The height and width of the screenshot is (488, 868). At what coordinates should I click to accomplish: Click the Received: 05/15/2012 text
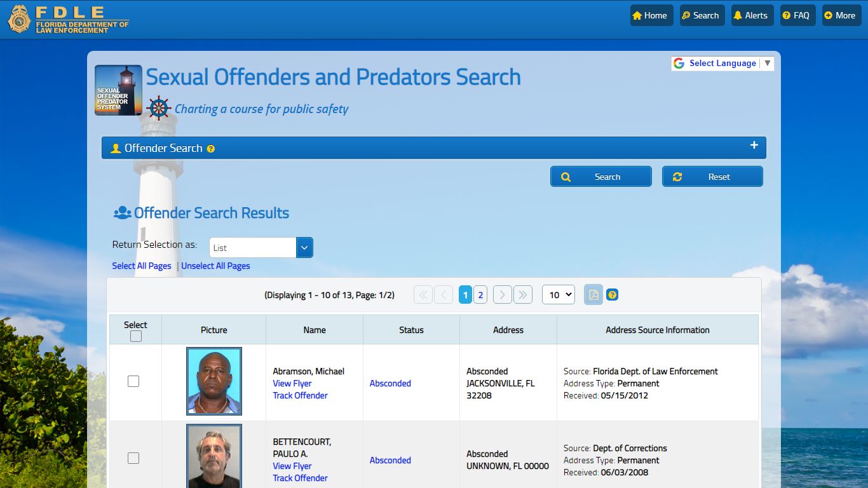[x=606, y=395]
